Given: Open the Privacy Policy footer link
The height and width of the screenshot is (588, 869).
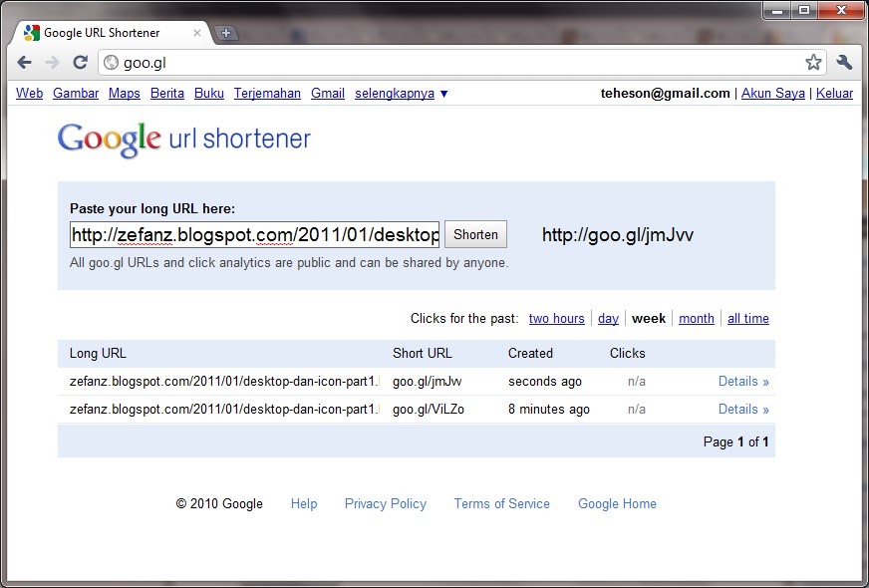Looking at the screenshot, I should [x=386, y=503].
